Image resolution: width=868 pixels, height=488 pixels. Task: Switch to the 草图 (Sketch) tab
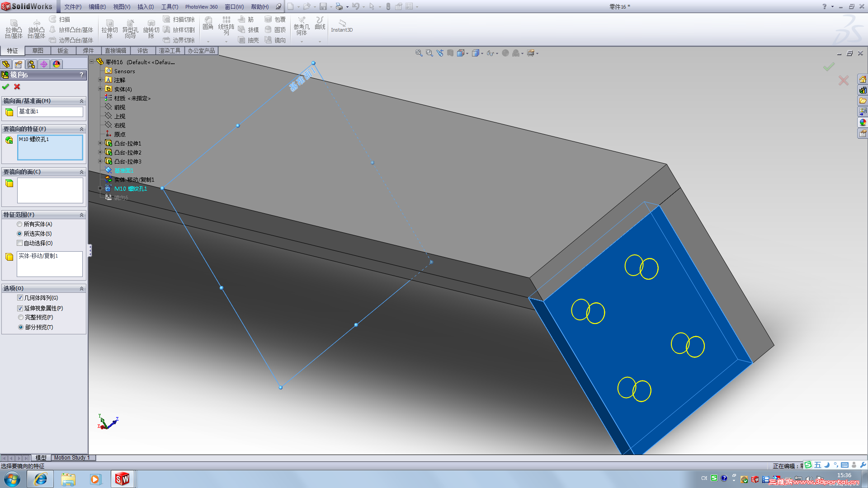pos(38,51)
